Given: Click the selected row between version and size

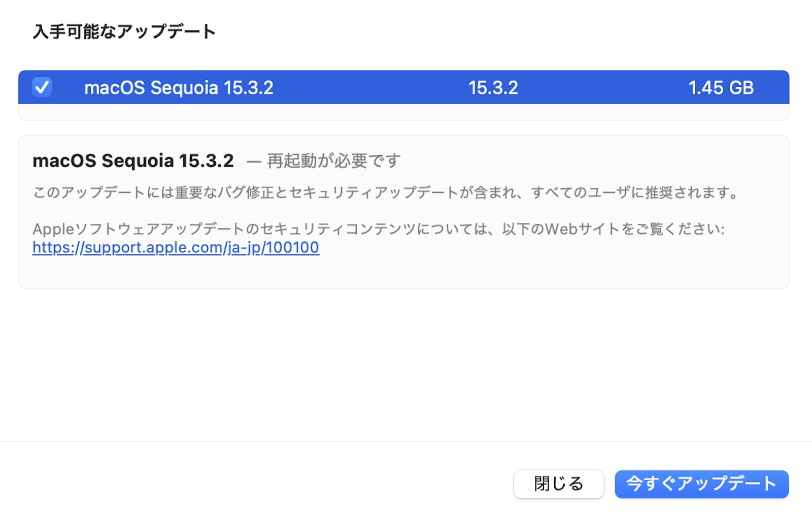Looking at the screenshot, I should [x=604, y=88].
